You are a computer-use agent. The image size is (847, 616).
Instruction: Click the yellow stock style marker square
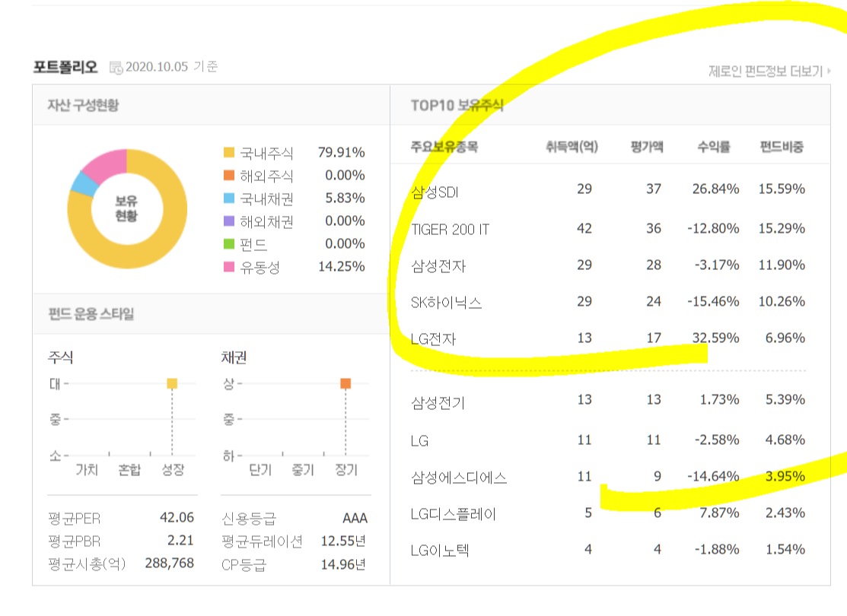coord(172,384)
